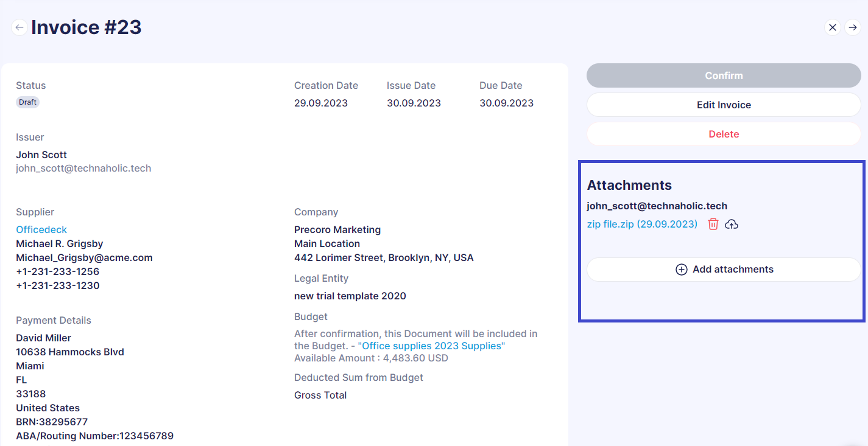
Task: Select the Attachments heading
Action: (x=629, y=186)
